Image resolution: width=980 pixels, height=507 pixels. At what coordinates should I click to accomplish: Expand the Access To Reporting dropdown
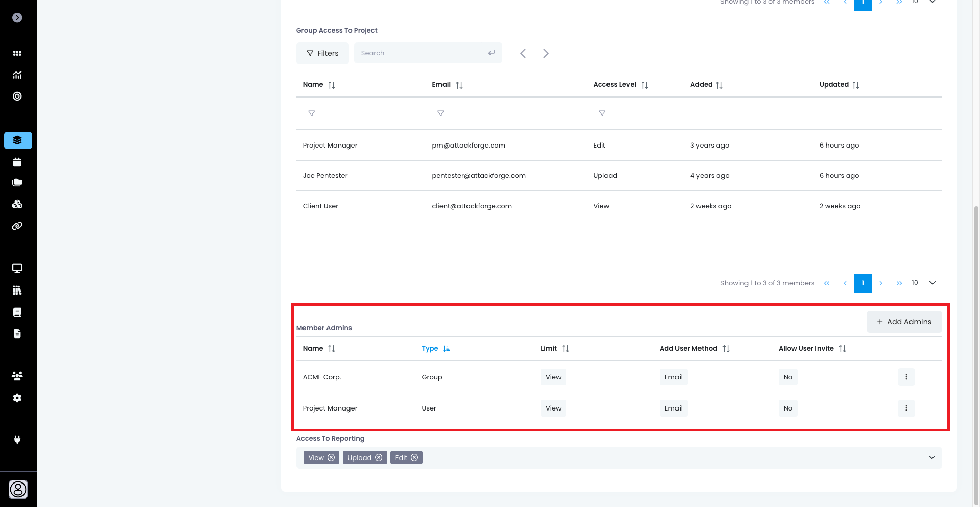[931, 457]
